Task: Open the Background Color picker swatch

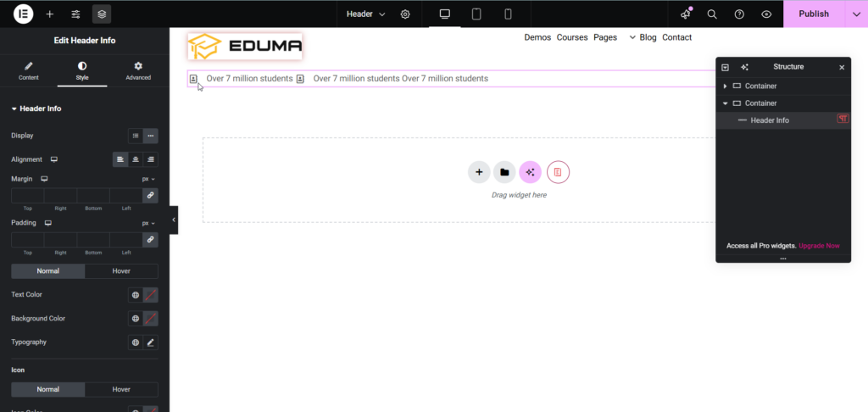Action: [151, 319]
